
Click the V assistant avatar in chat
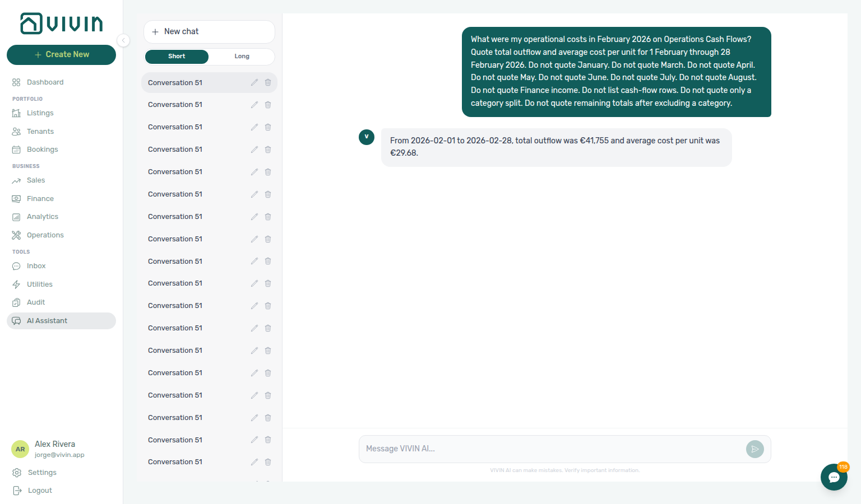(367, 137)
